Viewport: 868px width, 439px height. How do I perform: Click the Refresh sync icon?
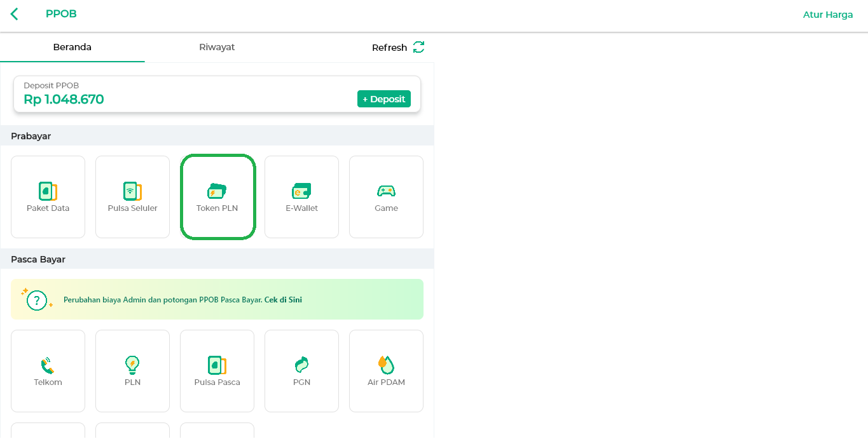418,47
